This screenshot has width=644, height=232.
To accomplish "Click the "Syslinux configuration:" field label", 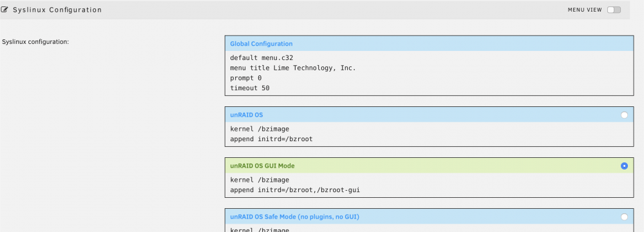I will coord(35,42).
